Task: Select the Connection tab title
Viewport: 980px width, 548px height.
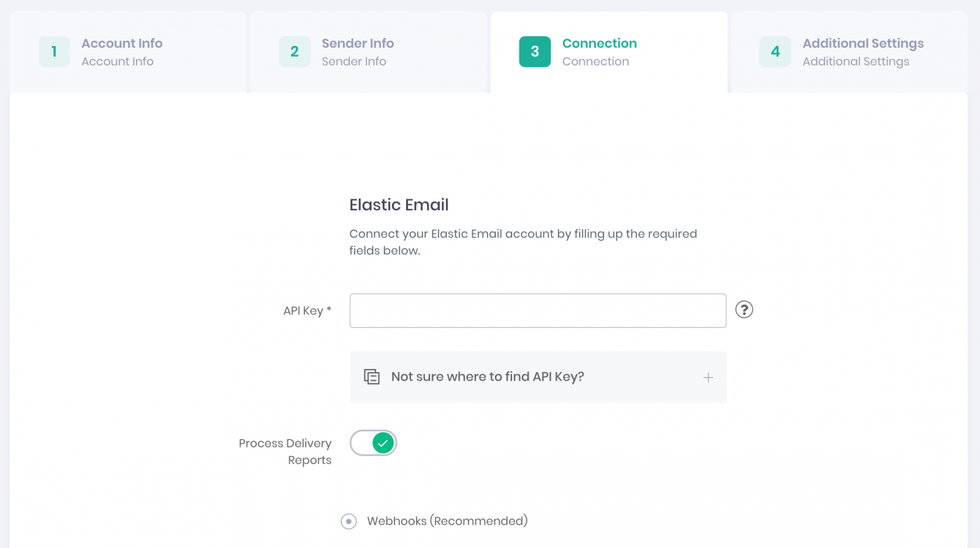Action: [599, 44]
